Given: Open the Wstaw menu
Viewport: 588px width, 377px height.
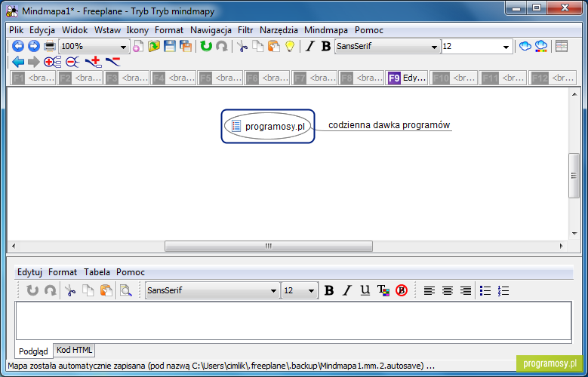Looking at the screenshot, I should click(x=107, y=30).
